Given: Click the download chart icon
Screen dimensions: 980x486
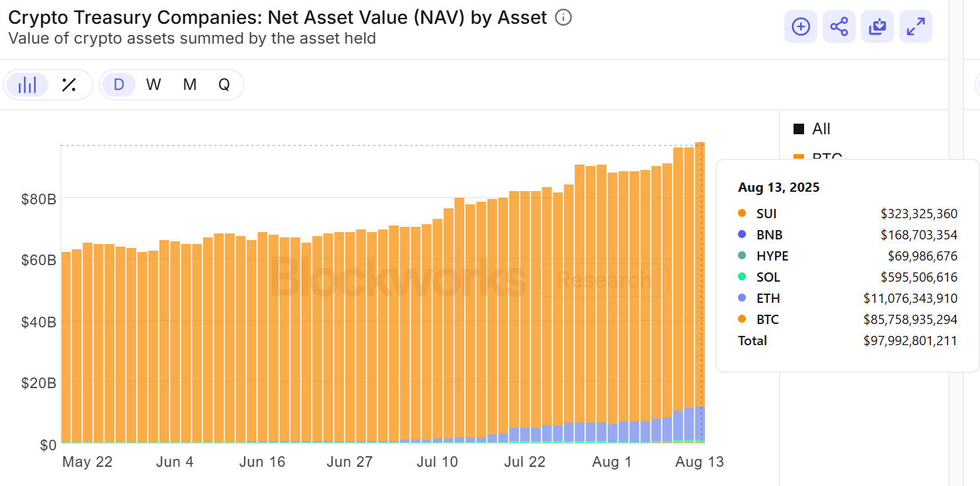Looking at the screenshot, I should (x=878, y=27).
